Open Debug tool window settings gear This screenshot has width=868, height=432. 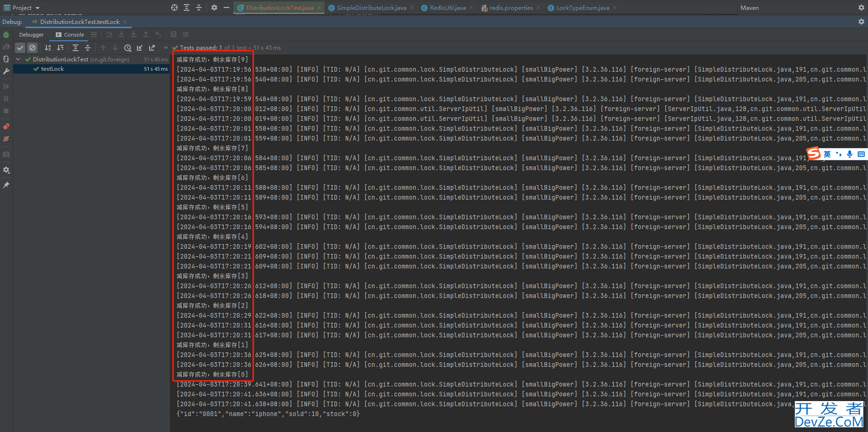861,22
